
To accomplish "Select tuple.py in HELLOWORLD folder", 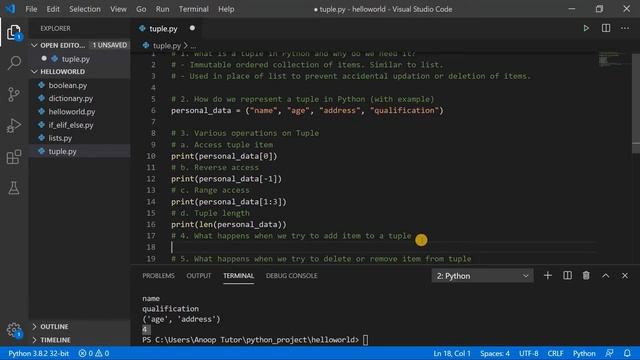I will point(80,151).
